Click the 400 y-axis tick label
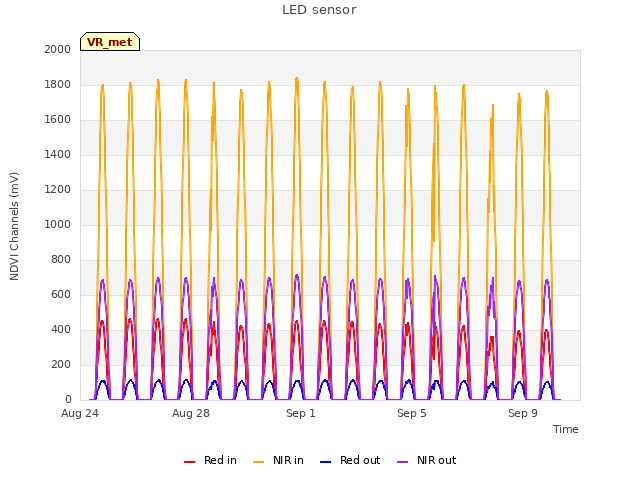 coord(61,329)
